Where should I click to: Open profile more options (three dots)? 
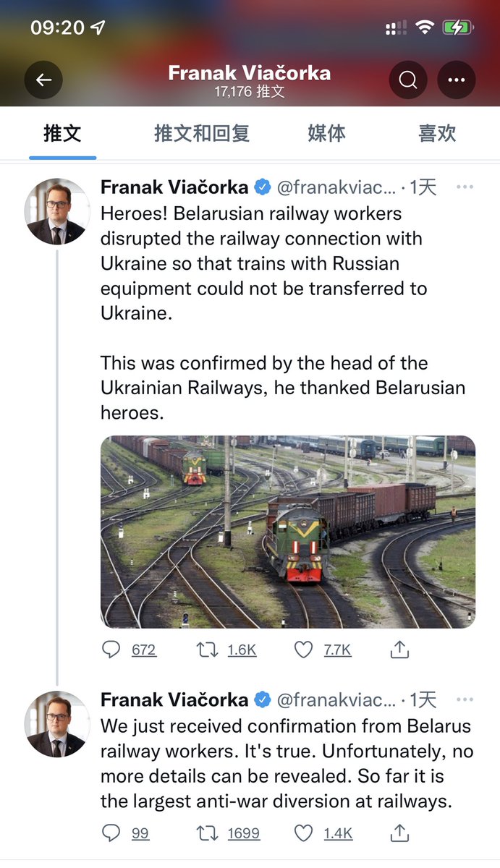click(456, 80)
